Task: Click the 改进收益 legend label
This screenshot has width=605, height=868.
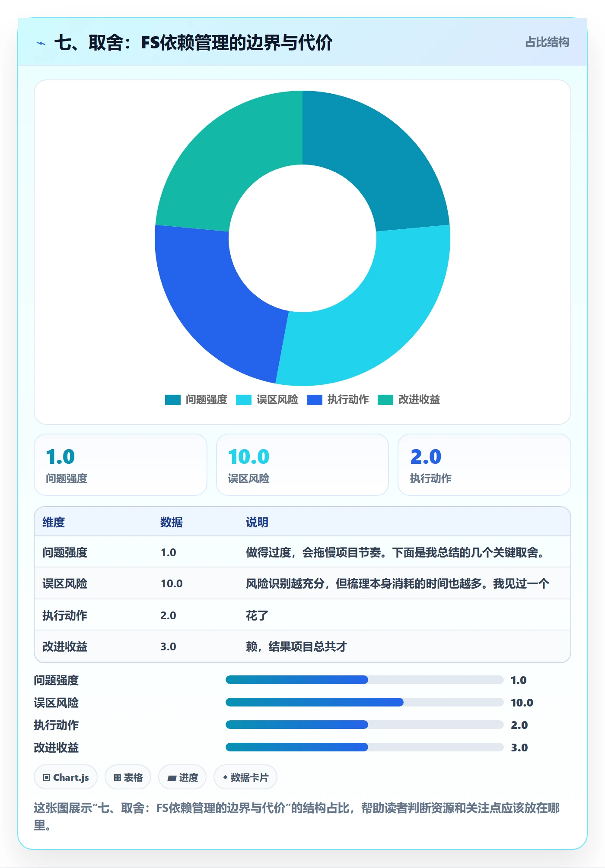Action: click(419, 400)
